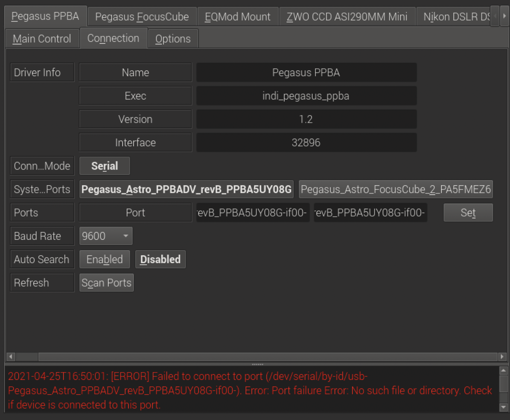Screen dimensions: 510x420
Task: Click the Exec field label
Action: point(135,96)
